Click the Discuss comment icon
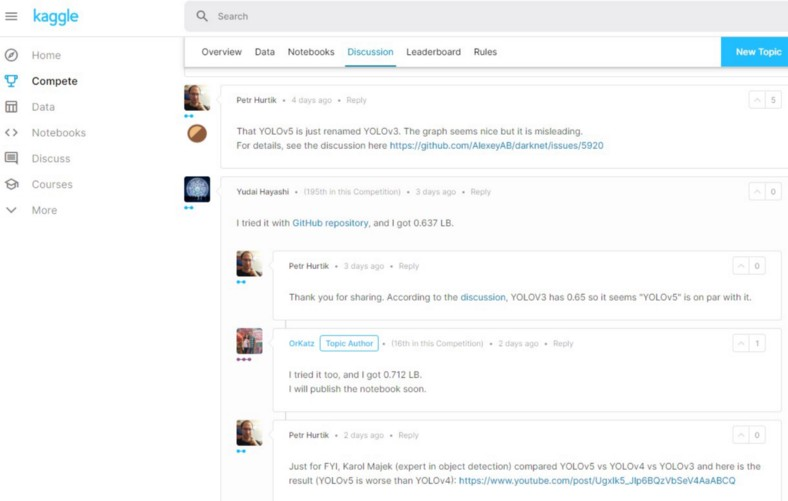The image size is (788, 501). point(11,158)
